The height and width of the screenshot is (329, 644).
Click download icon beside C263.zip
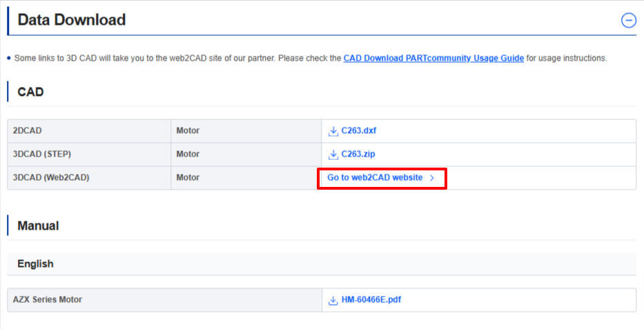click(333, 154)
